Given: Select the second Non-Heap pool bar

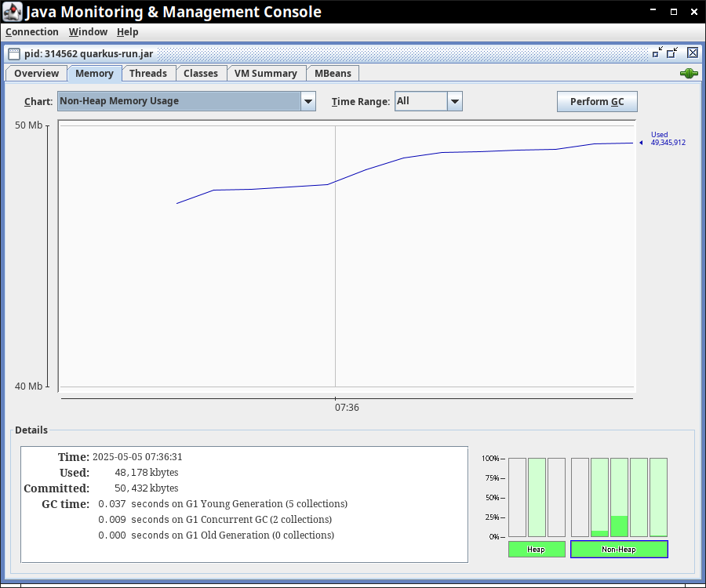Looking at the screenshot, I should (x=599, y=497).
